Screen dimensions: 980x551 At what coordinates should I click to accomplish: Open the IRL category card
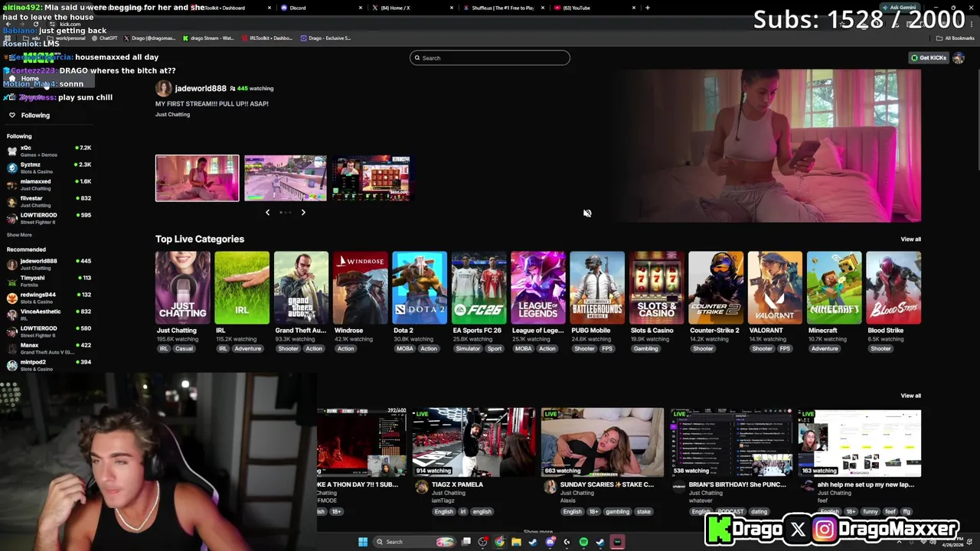[242, 287]
